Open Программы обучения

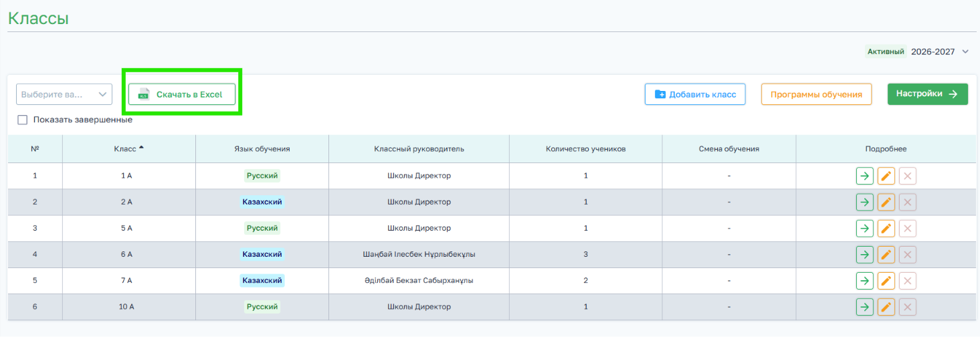click(816, 94)
